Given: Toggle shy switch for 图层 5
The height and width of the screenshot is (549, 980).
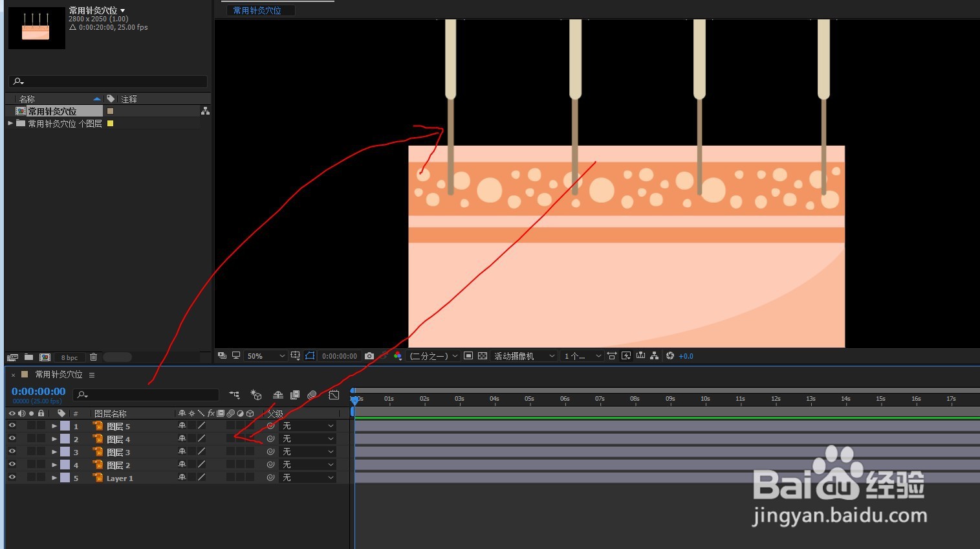Looking at the screenshot, I should 182,425.
